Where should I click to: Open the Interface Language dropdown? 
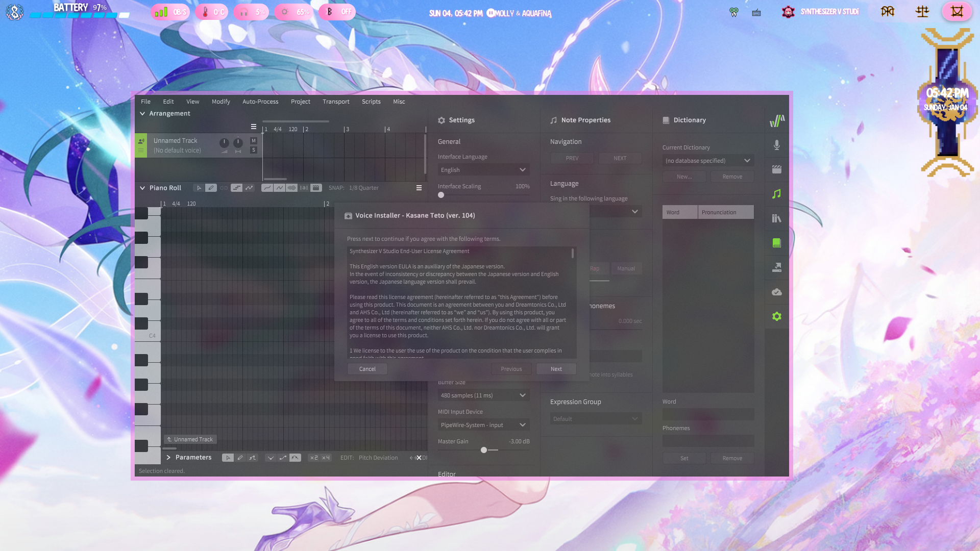(483, 170)
